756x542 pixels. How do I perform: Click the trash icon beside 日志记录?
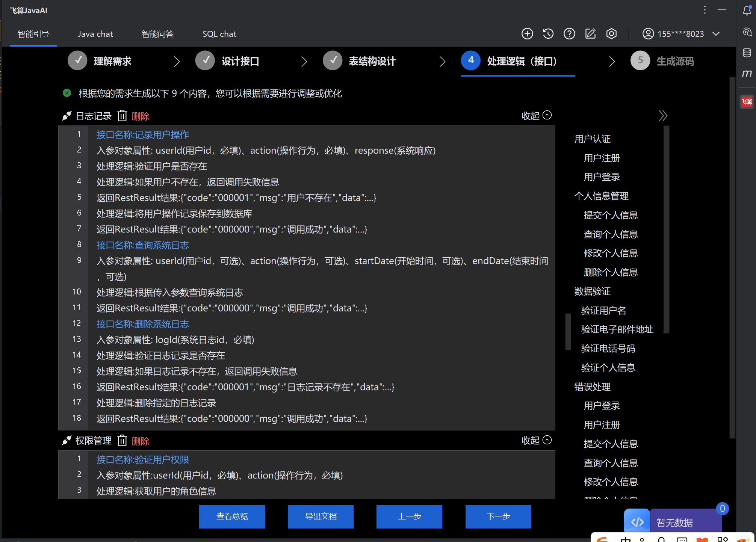[122, 116]
